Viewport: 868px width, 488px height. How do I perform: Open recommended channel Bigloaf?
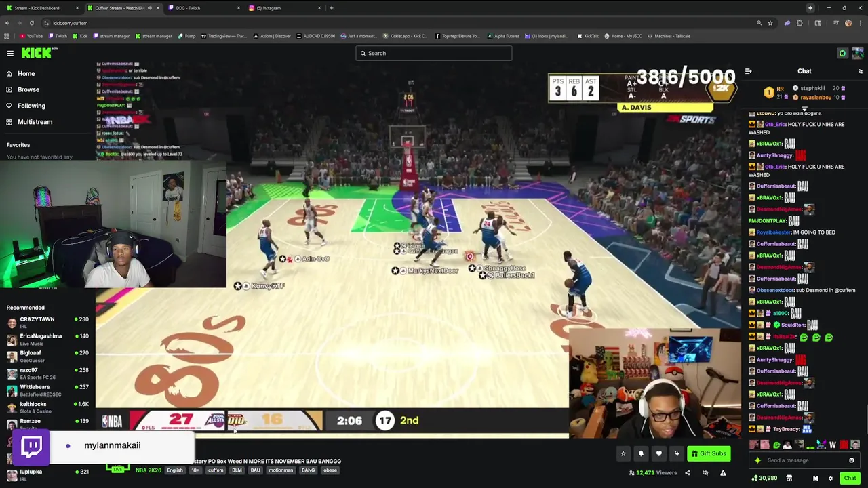pyautogui.click(x=47, y=356)
